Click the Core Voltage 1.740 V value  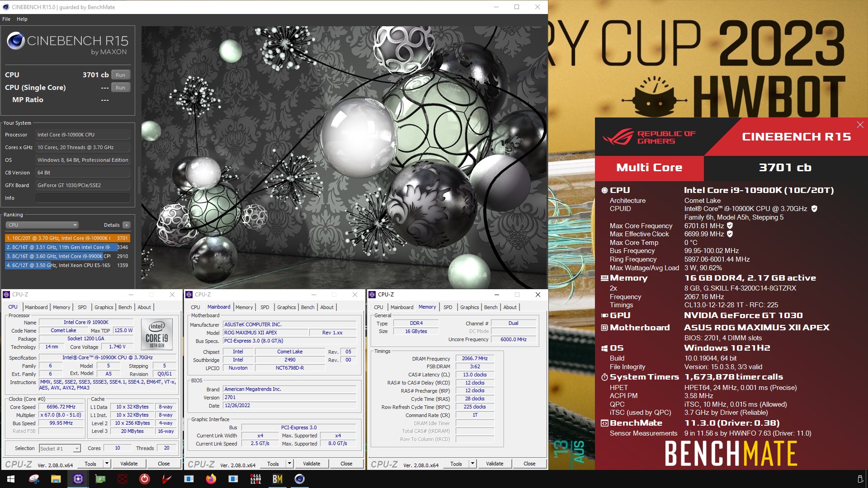(x=118, y=347)
